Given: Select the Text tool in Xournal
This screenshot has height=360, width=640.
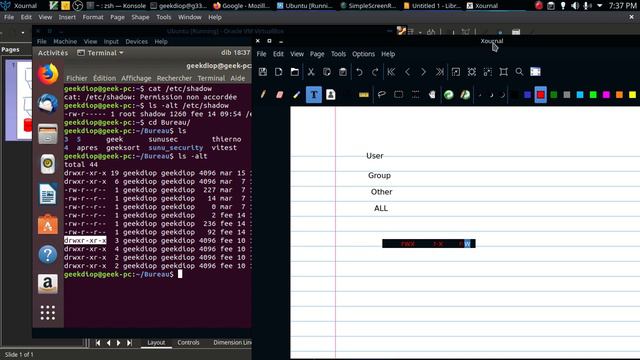Looking at the screenshot, I should pyautogui.click(x=313, y=95).
